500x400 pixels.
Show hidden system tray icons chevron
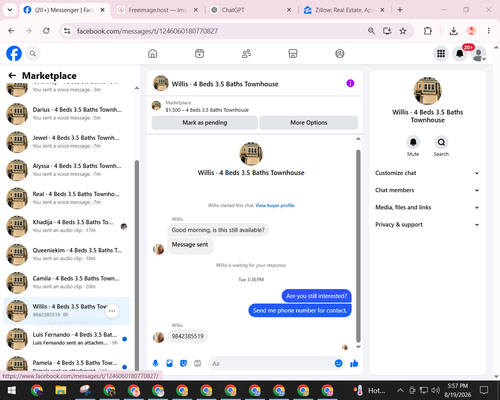click(400, 390)
